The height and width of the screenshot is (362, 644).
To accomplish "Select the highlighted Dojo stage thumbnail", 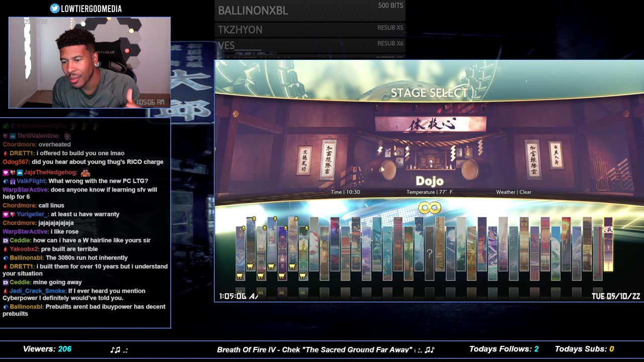I will point(608,244).
